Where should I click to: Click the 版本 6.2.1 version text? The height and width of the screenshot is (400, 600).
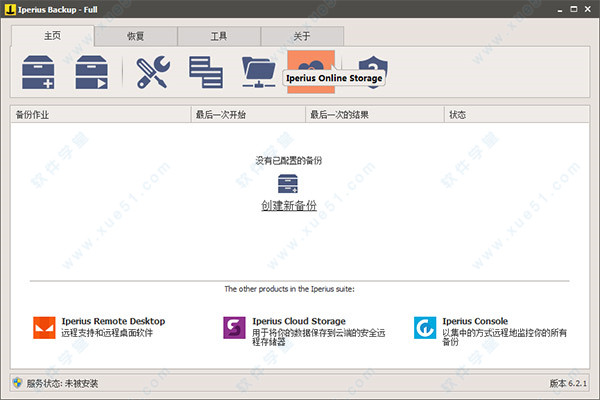[568, 383]
